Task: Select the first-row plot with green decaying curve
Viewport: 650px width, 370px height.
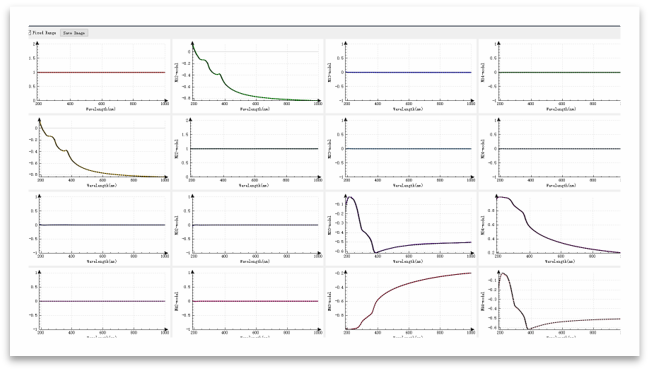Action: point(247,76)
